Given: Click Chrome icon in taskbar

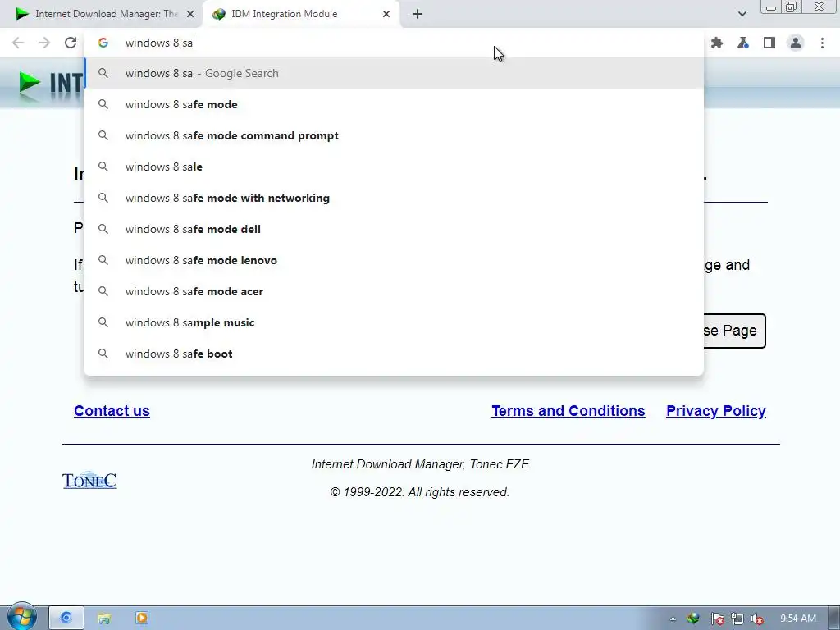Looking at the screenshot, I should coord(66,618).
